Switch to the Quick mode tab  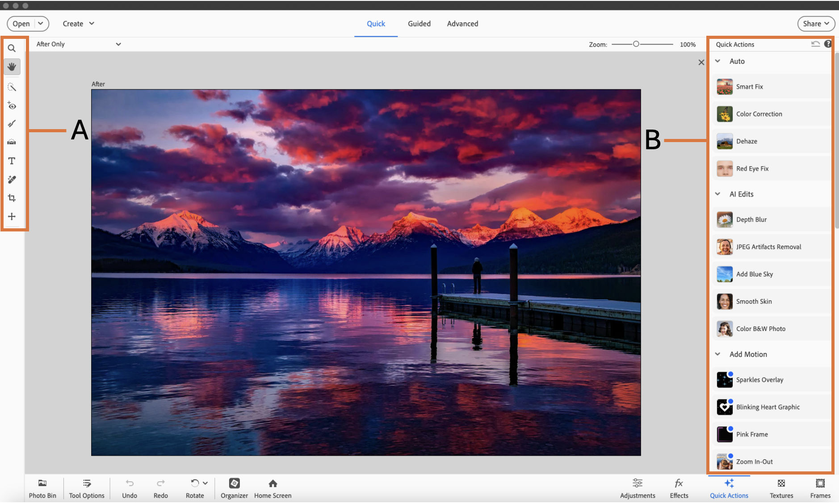tap(376, 24)
